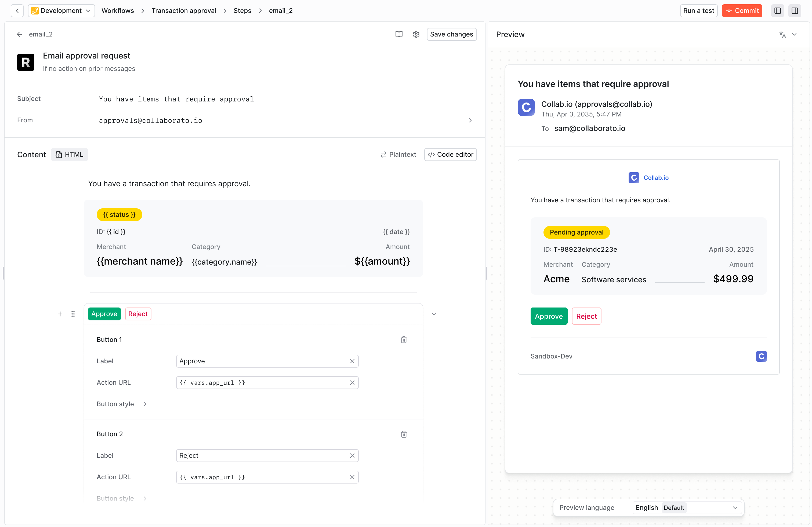The image size is (812, 527).
Task: Add a block with the plus icon
Action: pyautogui.click(x=60, y=314)
